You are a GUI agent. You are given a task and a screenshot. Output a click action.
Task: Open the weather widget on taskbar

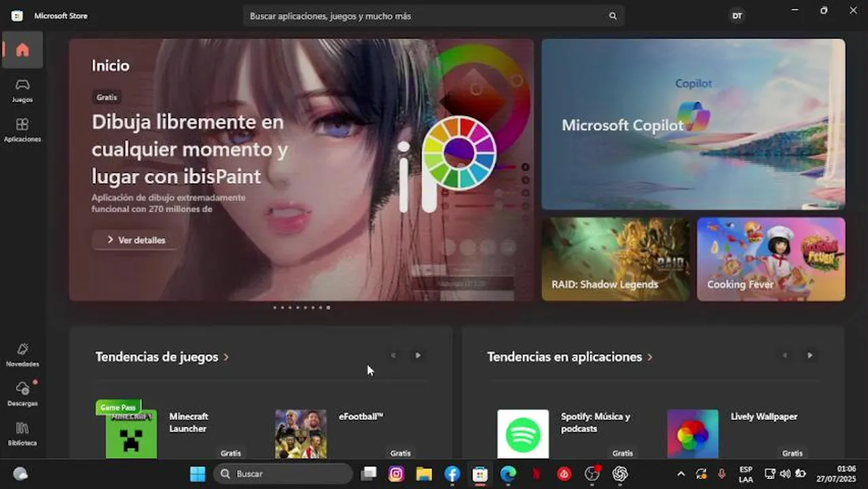click(20, 473)
